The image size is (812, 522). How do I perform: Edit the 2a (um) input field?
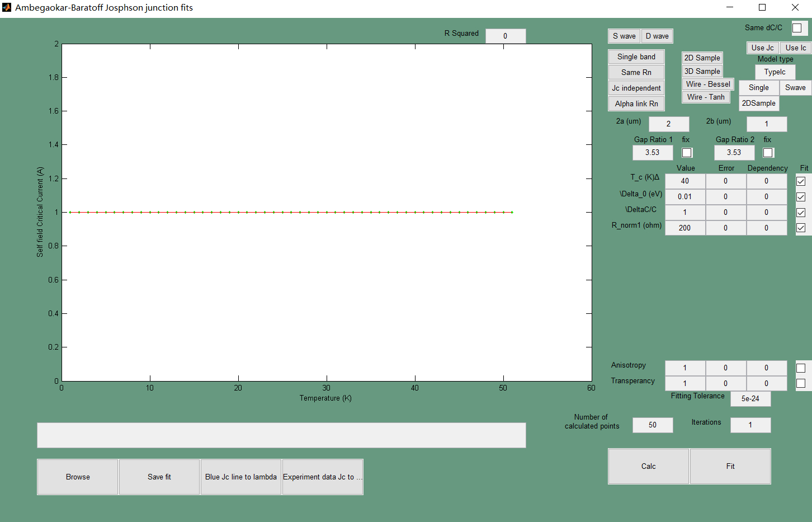669,124
